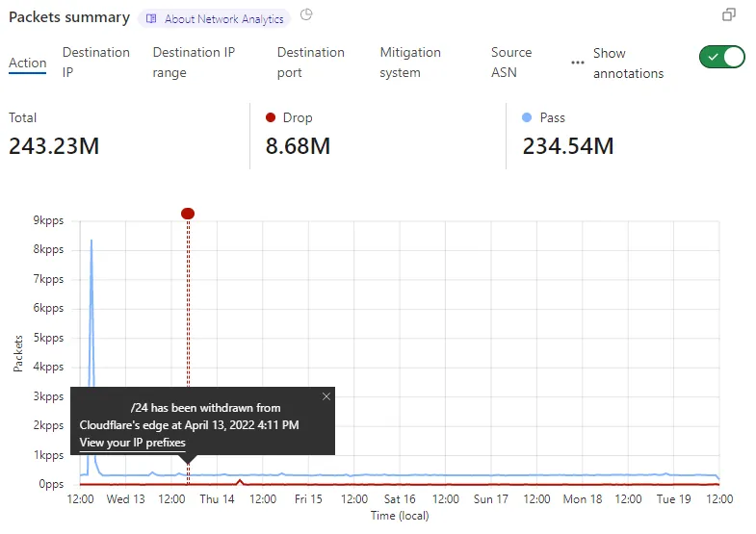Image resolution: width=756 pixels, height=534 pixels.
Task: Switch to the Destination IP range tab
Action: [x=194, y=63]
